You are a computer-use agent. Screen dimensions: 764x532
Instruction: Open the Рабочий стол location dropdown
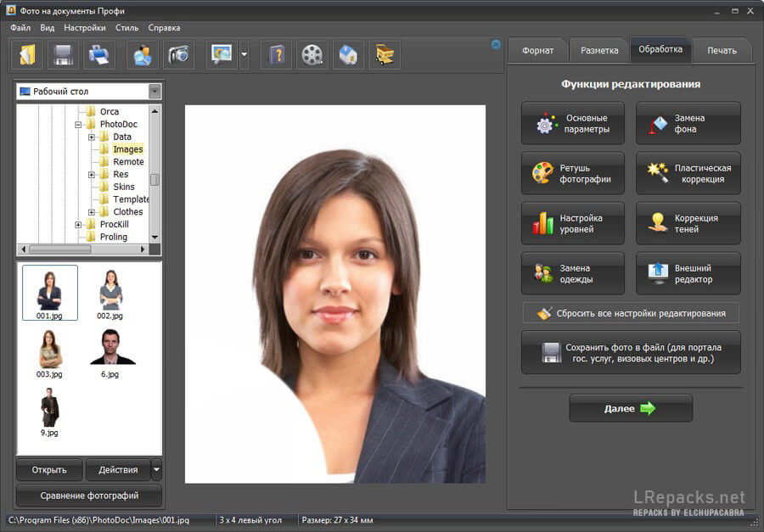[x=154, y=92]
